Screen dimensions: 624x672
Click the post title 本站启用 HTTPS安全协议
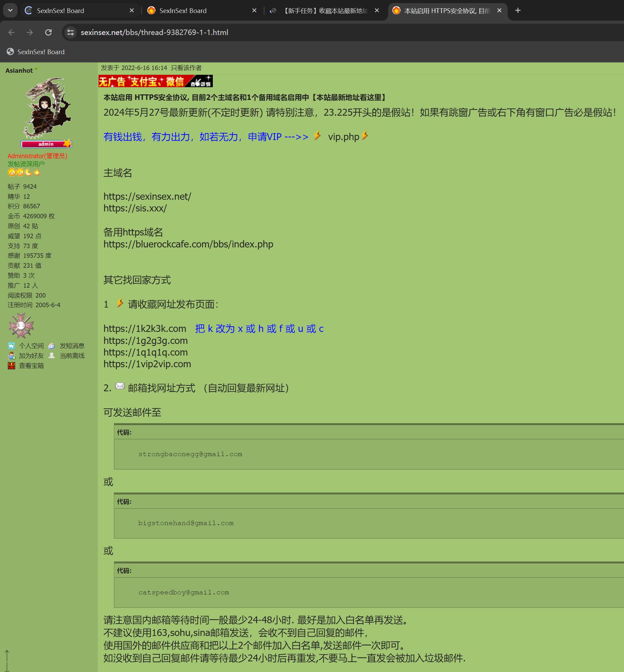(245, 97)
